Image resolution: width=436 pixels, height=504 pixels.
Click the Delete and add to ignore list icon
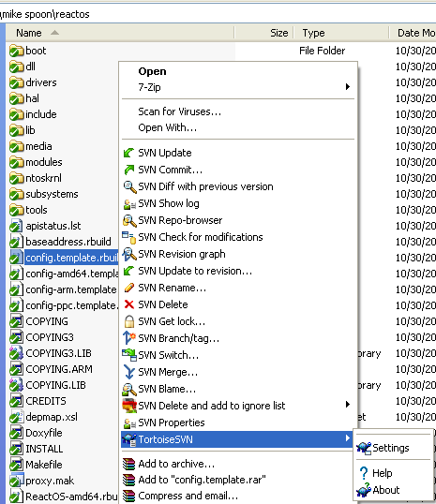click(x=129, y=406)
